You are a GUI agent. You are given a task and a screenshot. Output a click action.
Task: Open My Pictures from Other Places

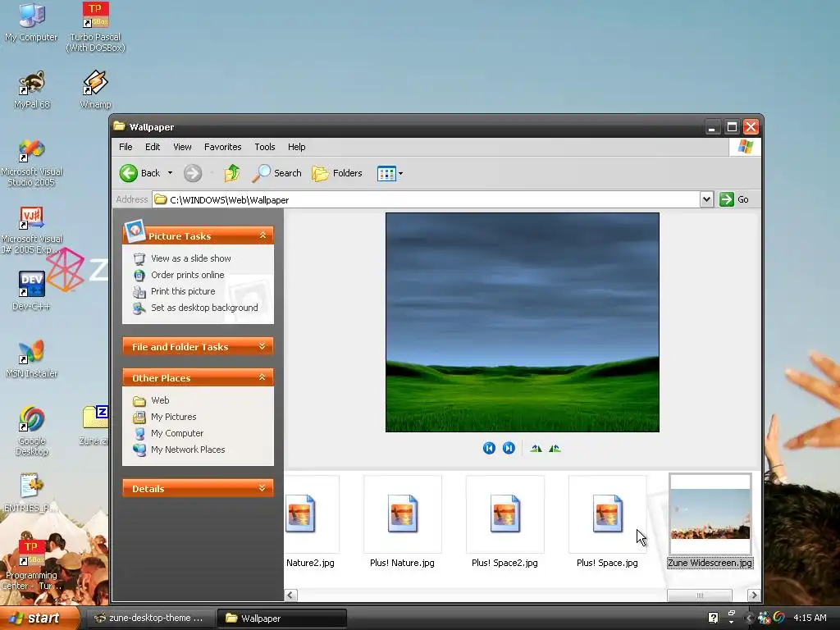point(173,417)
